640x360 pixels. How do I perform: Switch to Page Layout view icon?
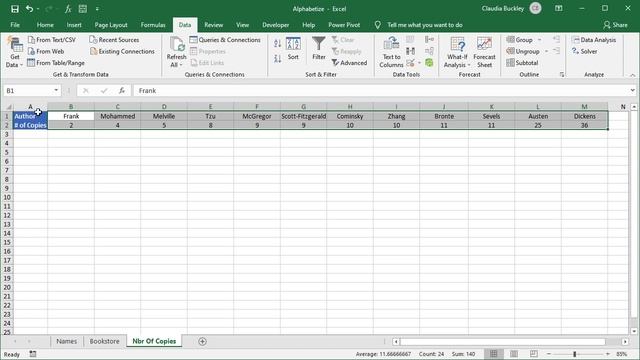[x=514, y=354]
